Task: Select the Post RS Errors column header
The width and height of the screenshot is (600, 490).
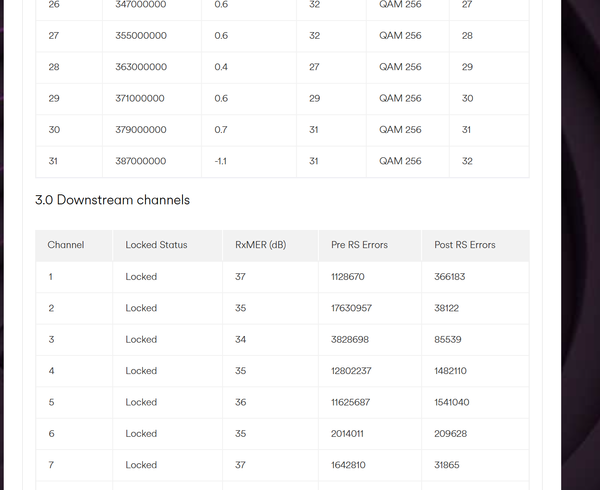Action: click(x=464, y=245)
